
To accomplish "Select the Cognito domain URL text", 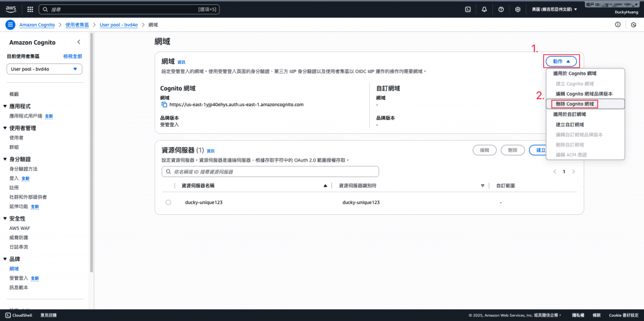I will coord(236,105).
